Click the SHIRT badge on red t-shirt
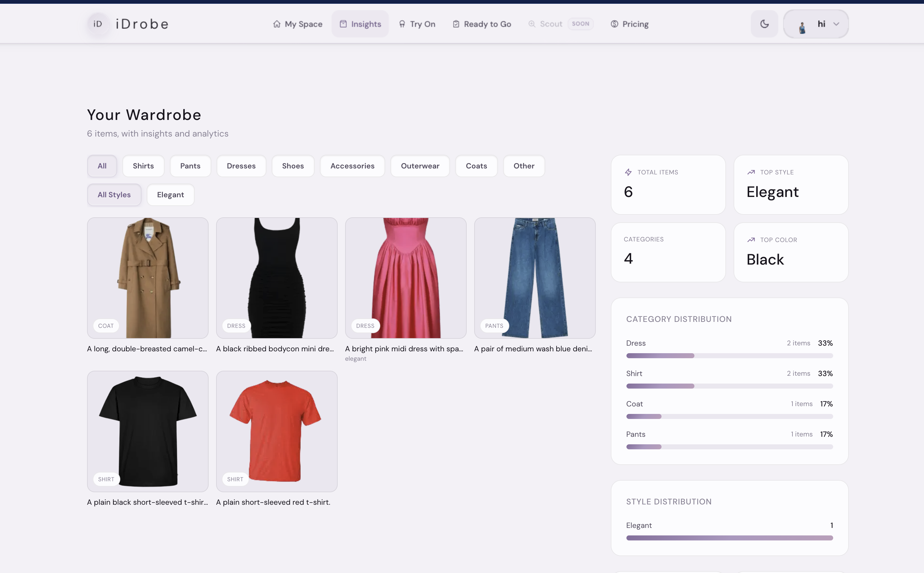 pyautogui.click(x=235, y=479)
